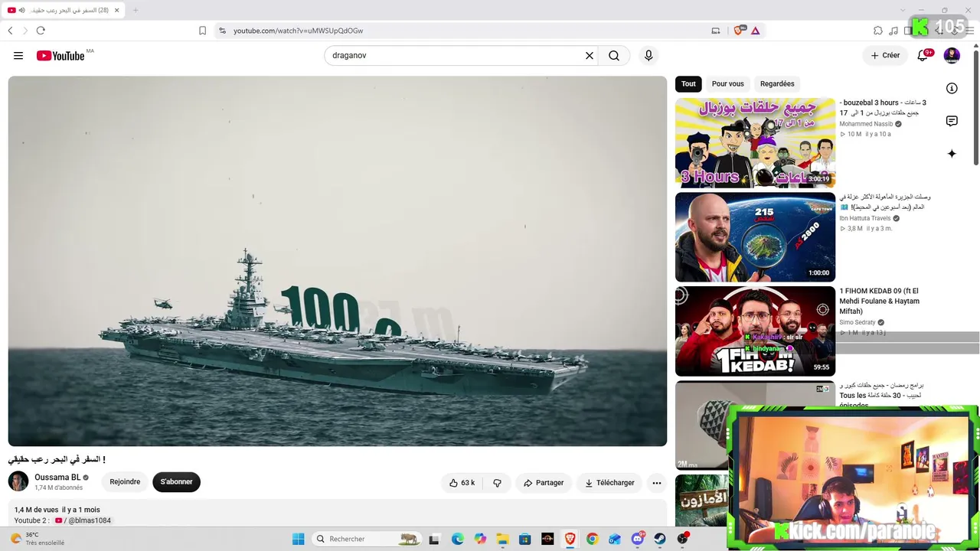
Task: Open the cast media icon in address bar
Action: [x=716, y=31]
